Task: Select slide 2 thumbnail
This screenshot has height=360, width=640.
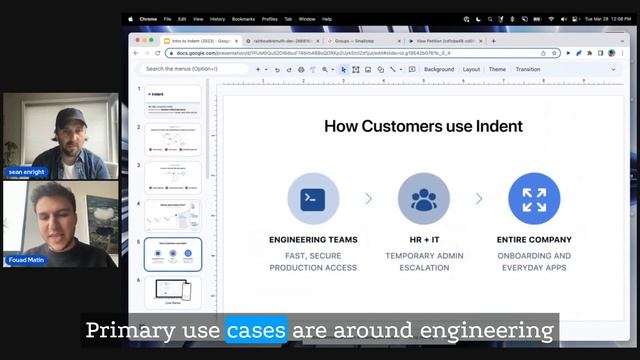Action: tap(173, 140)
